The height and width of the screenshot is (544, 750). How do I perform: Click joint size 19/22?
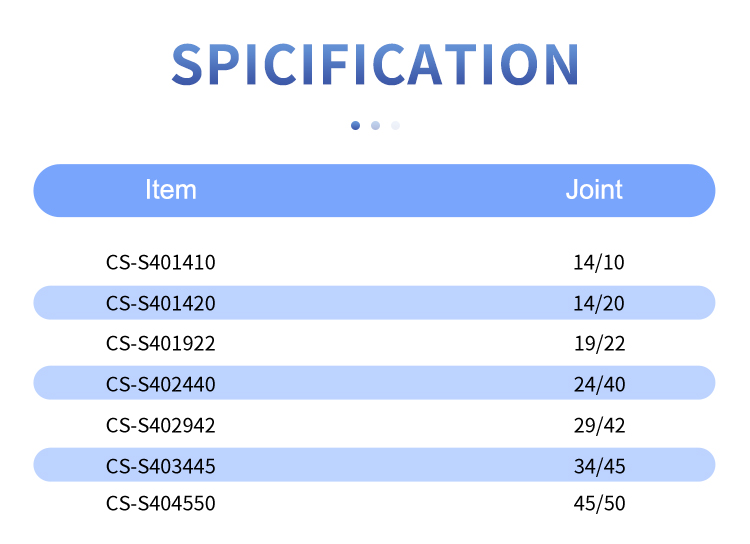(x=599, y=344)
